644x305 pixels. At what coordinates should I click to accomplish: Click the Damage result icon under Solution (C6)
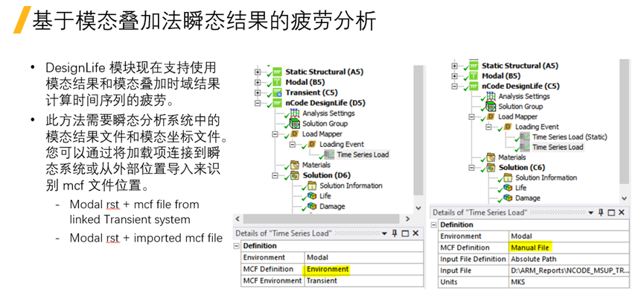pos(508,198)
